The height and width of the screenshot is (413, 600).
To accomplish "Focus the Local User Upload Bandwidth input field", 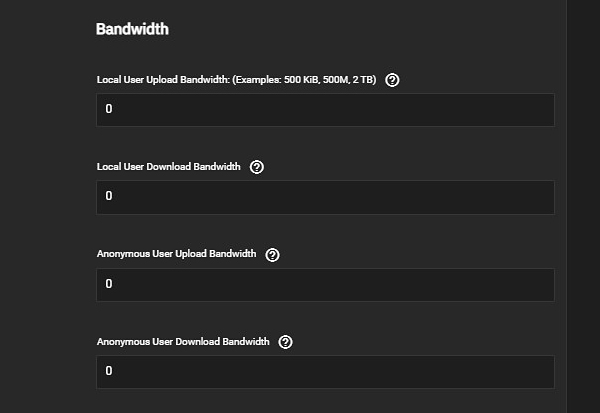I will click(x=325, y=110).
